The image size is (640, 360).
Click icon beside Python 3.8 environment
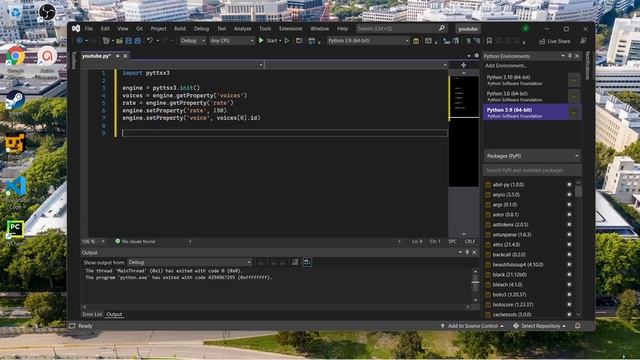(x=573, y=96)
